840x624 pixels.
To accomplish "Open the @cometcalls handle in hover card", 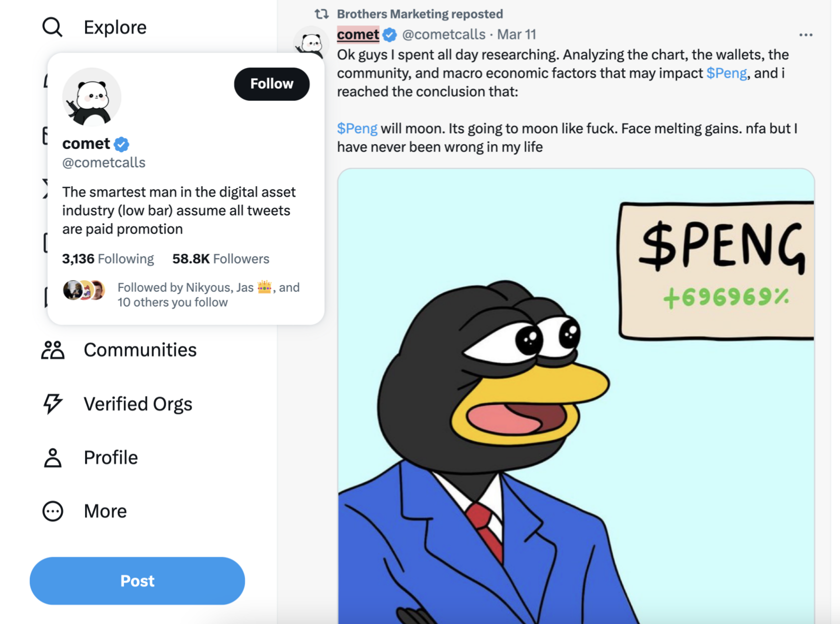I will pyautogui.click(x=104, y=162).
